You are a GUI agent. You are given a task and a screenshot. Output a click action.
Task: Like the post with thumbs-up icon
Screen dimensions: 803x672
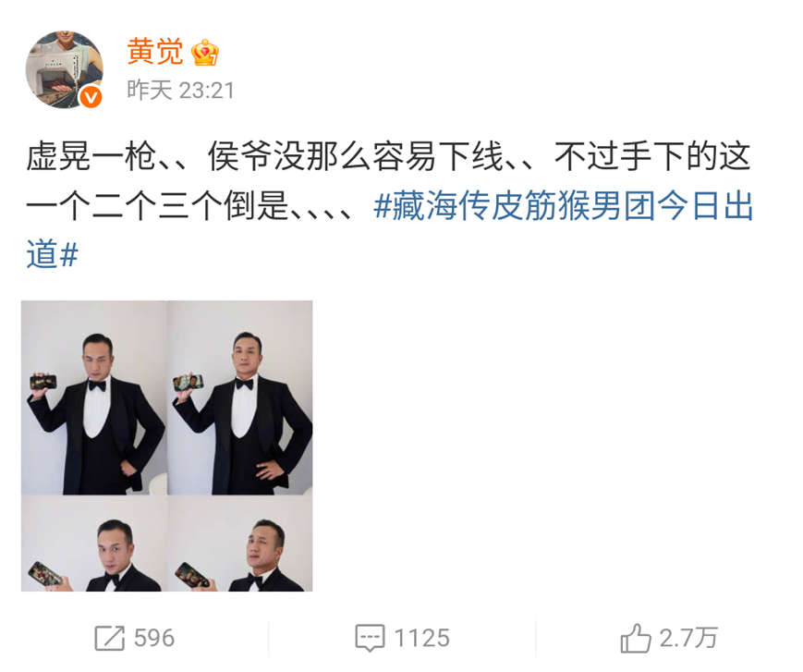tap(635, 638)
